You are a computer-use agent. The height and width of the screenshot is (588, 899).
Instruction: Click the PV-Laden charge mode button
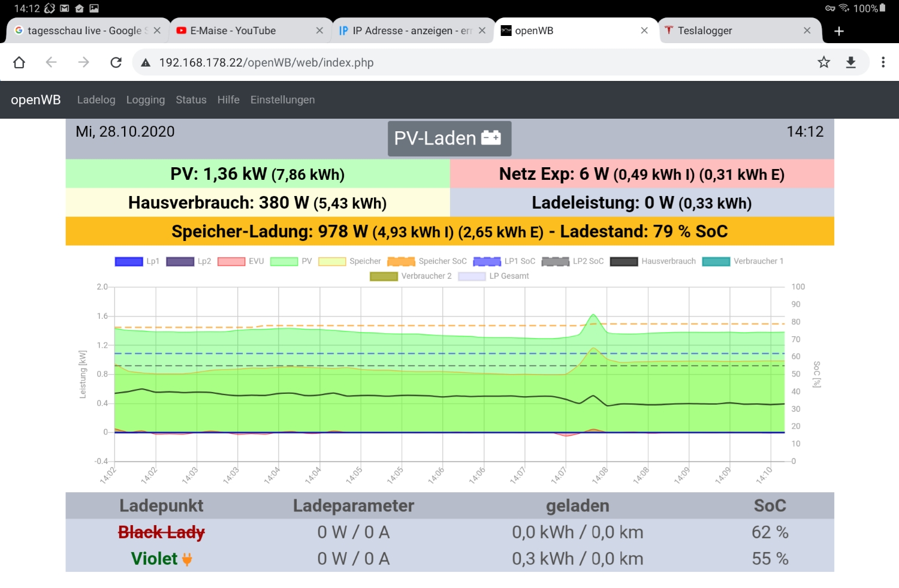pos(449,138)
